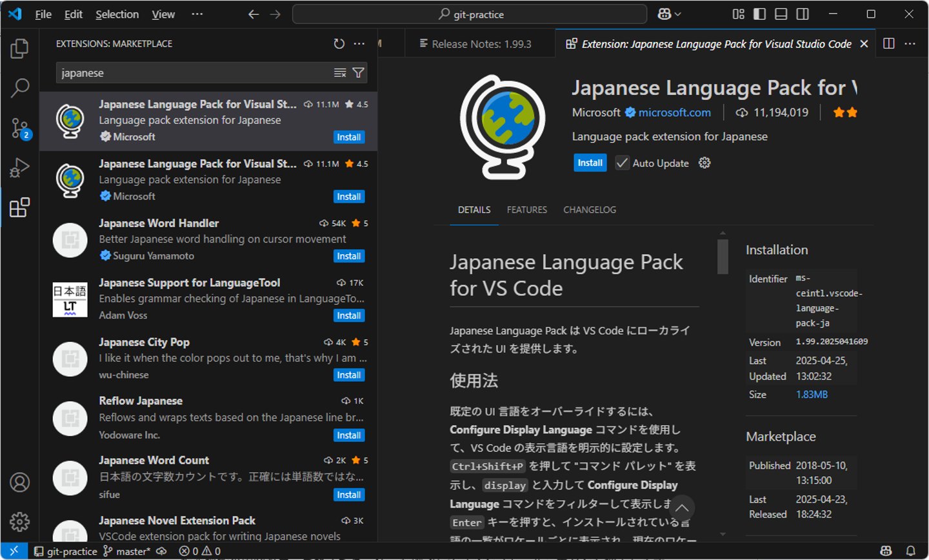Viewport: 929px width, 560px height.
Task: Open the microsoft.com publisher link
Action: [674, 112]
